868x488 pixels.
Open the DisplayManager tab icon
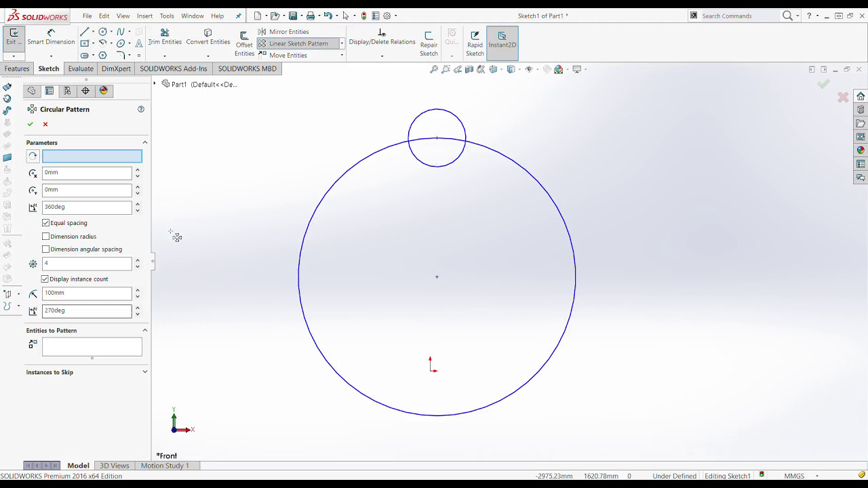point(103,91)
